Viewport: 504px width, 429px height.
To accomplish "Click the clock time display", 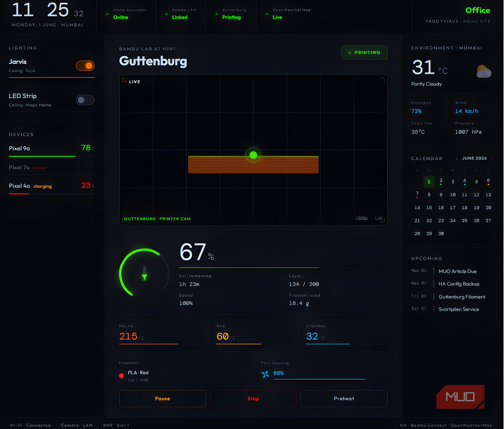I will coord(48,10).
